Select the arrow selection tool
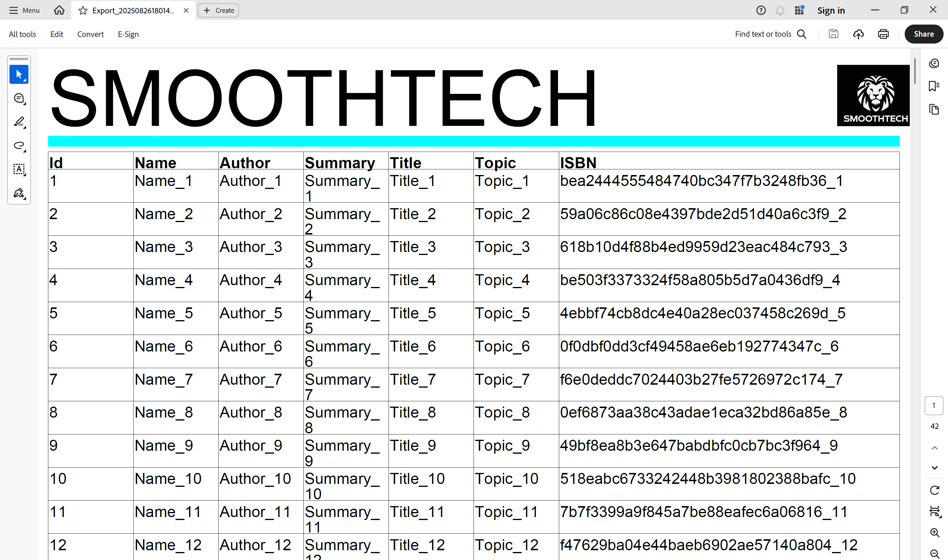Screen dimensions: 948x560 [x=19, y=74]
